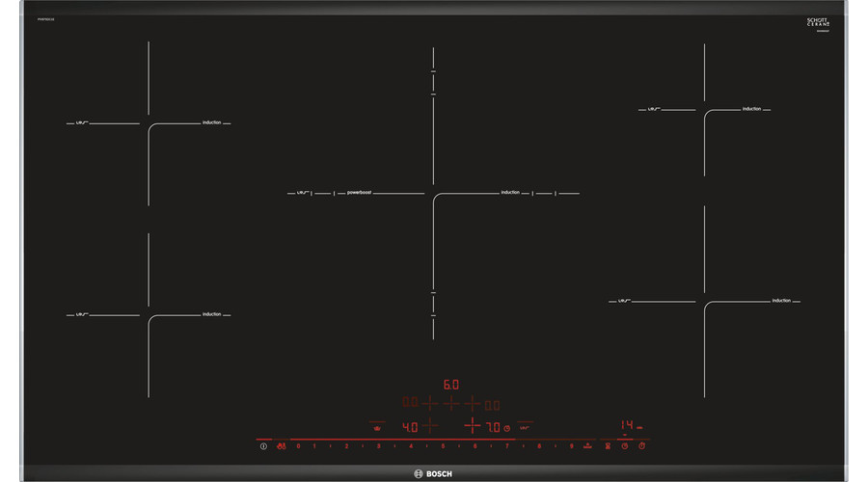Tap the PowerBoost icon after level 9
Viewport: 868px width, 482px height.
(586, 446)
